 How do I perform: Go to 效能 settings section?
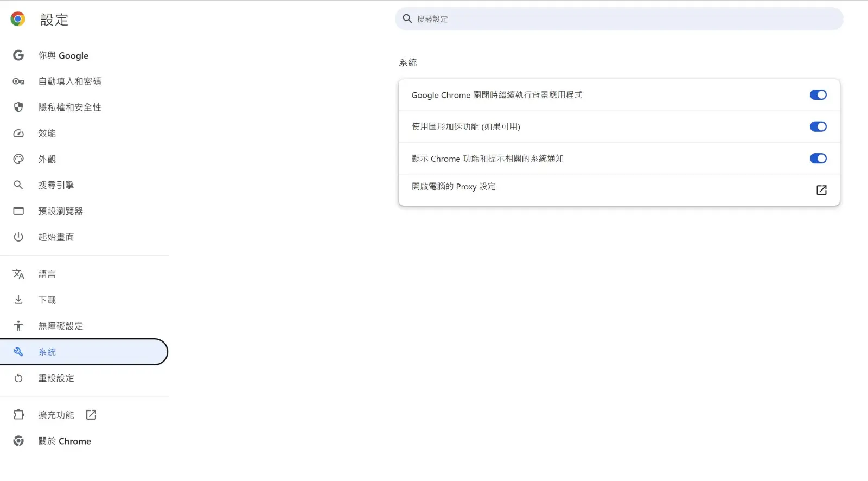84,134
